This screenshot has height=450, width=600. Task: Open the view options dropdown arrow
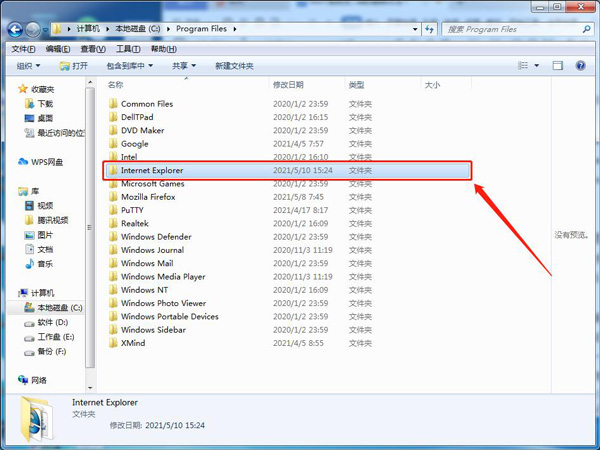coord(536,66)
